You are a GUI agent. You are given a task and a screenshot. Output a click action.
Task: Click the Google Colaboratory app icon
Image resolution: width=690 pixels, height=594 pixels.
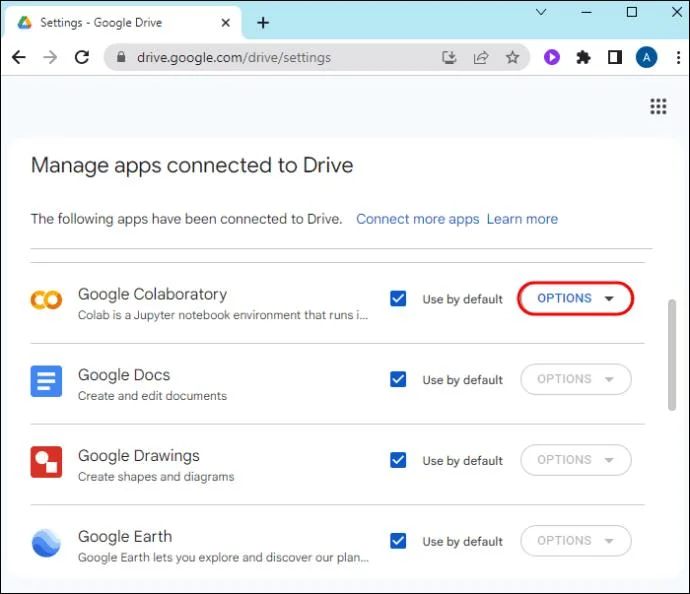coord(46,300)
